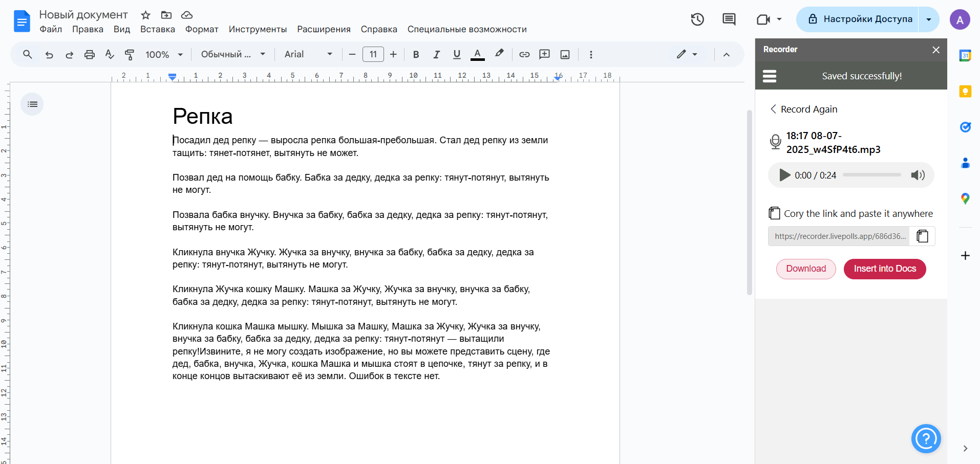Screen dimensions: 980x464
Task: Open the Recorder hamburger menu
Action: click(769, 76)
